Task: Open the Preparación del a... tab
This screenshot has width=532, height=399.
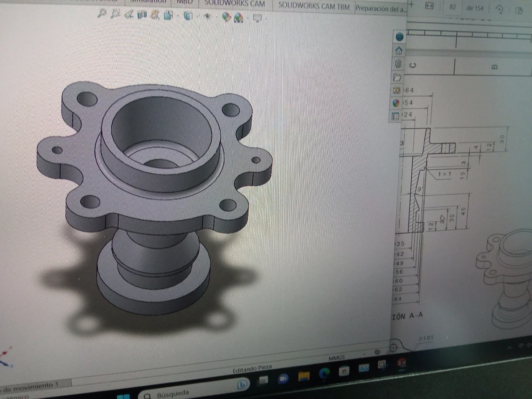Action: click(x=380, y=7)
